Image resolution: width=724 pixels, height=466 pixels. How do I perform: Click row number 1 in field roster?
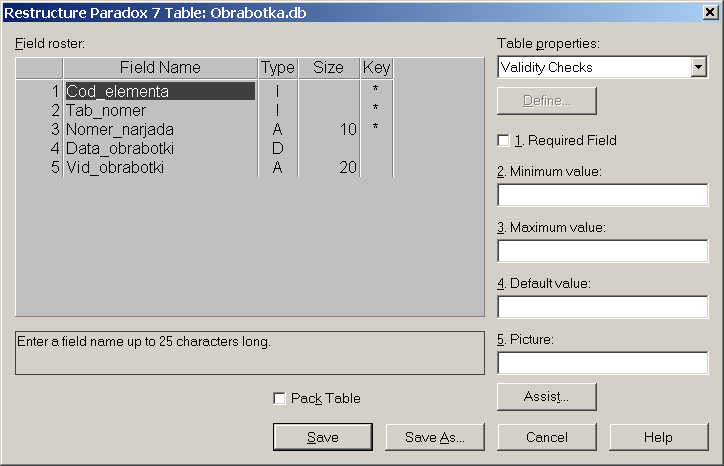click(x=55, y=91)
